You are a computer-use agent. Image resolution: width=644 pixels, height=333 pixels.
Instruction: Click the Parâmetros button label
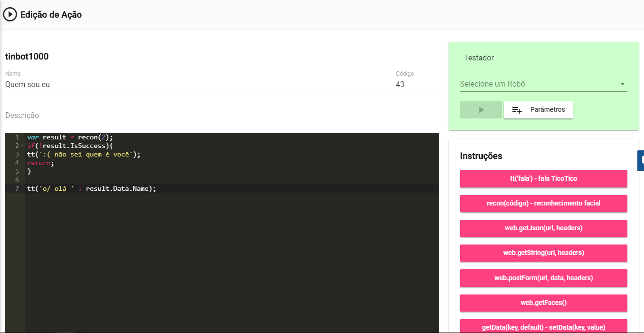(548, 110)
